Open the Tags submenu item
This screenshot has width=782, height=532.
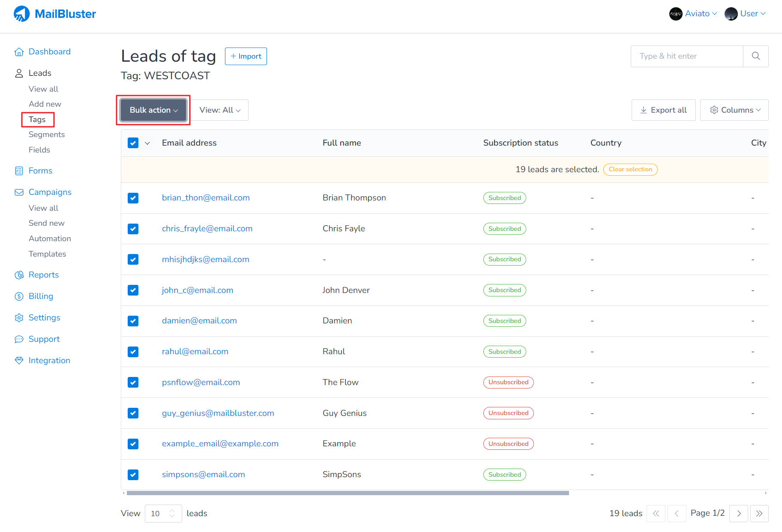pyautogui.click(x=37, y=120)
